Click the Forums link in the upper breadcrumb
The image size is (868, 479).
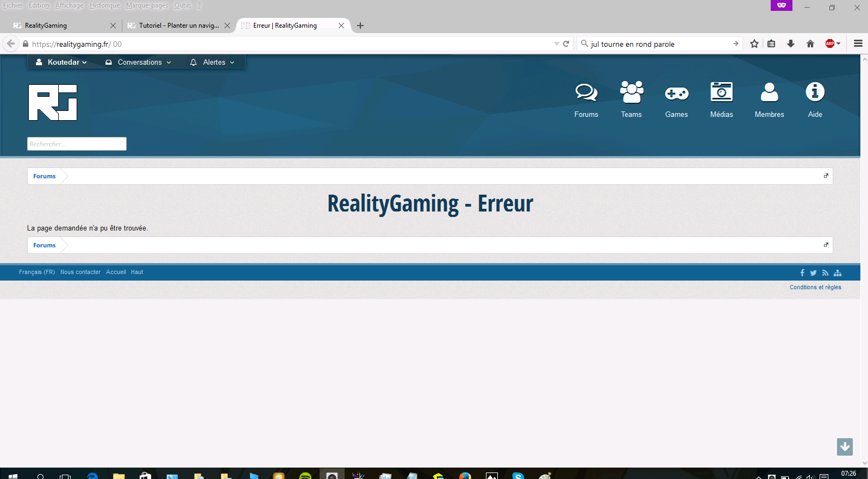coord(45,176)
